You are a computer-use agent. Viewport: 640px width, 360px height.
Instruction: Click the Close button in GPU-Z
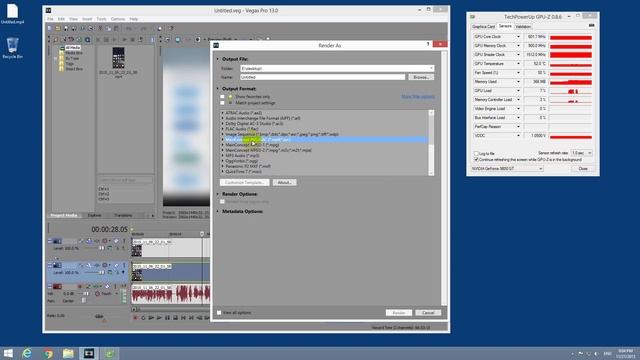coord(583,169)
